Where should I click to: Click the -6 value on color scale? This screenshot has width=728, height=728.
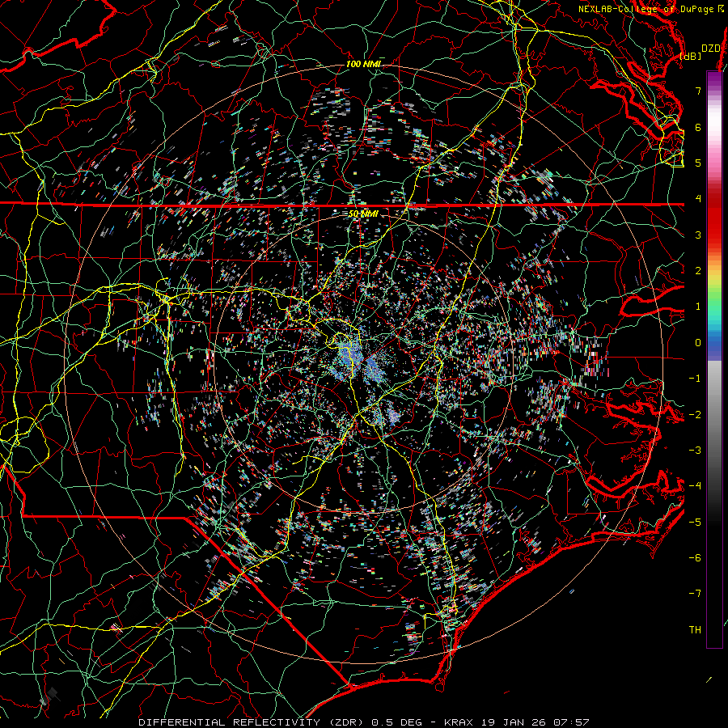pyautogui.click(x=695, y=558)
